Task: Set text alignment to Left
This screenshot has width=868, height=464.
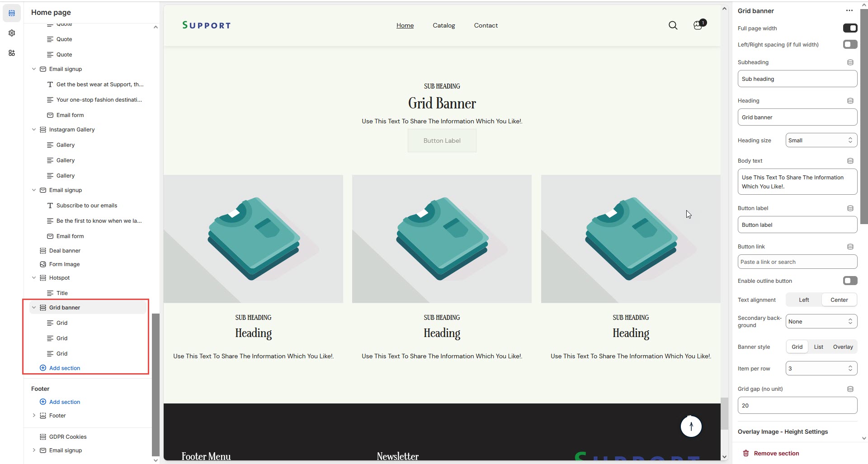Action: click(x=804, y=300)
